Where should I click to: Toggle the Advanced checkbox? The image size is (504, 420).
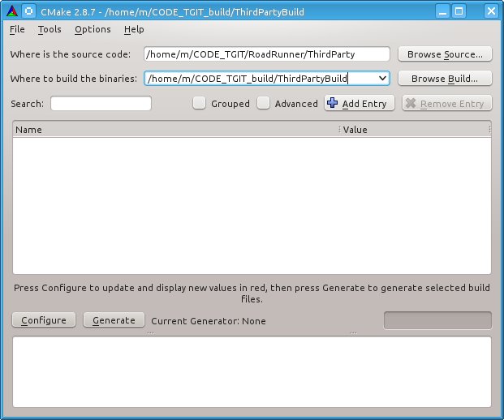click(x=263, y=103)
